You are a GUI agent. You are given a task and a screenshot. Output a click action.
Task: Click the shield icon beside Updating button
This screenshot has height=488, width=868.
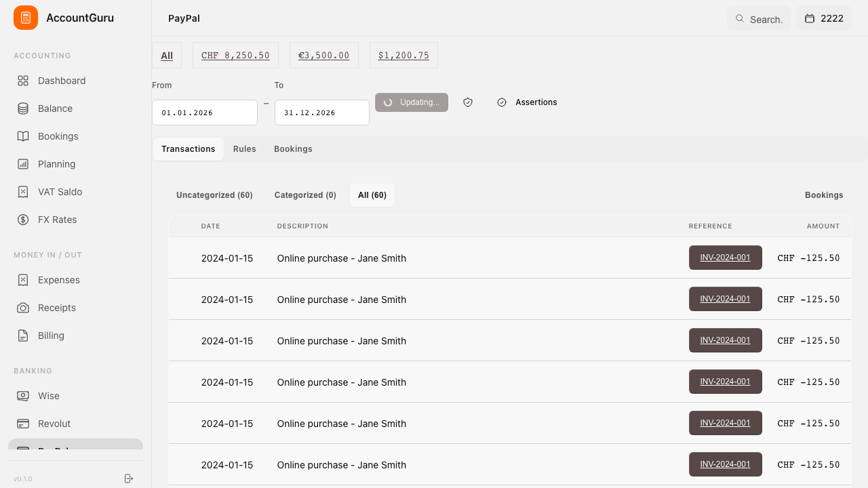point(468,102)
